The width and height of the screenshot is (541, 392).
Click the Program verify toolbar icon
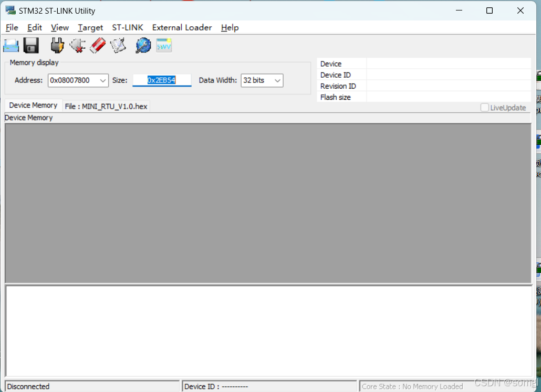(118, 46)
